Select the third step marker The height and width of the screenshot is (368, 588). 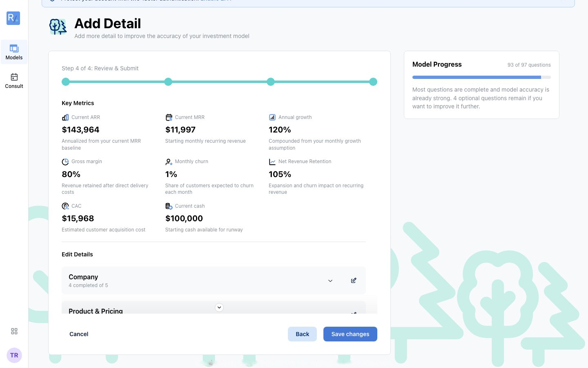tap(271, 82)
